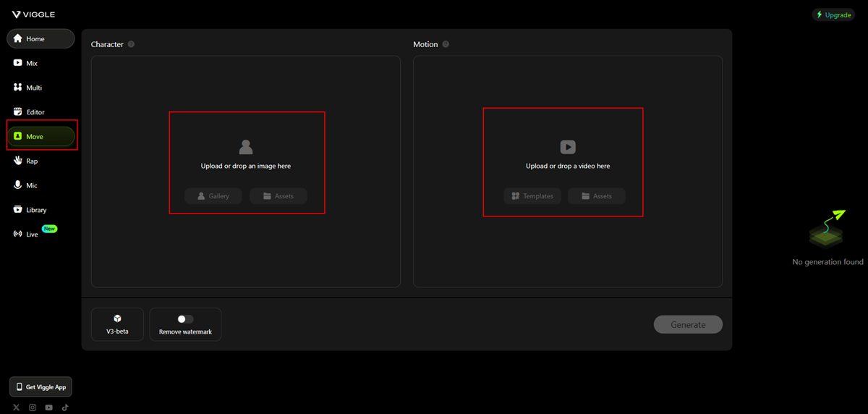Open the Home page
The height and width of the screenshot is (414, 868).
point(41,38)
